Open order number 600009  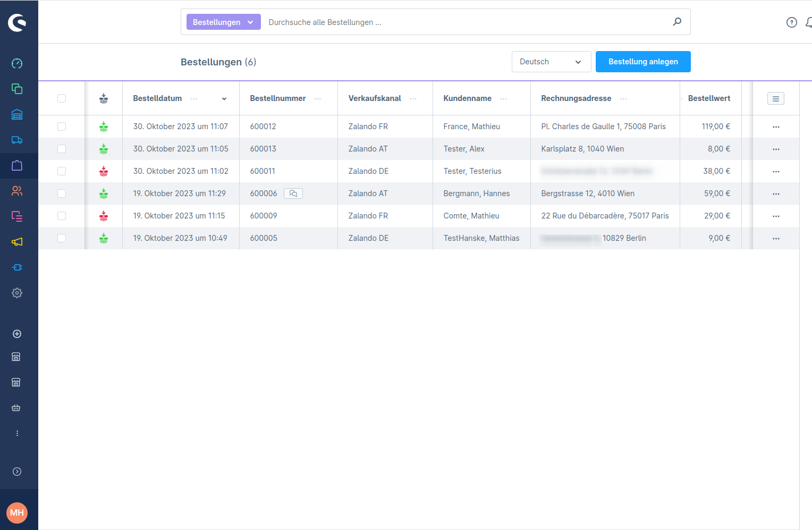(x=264, y=216)
